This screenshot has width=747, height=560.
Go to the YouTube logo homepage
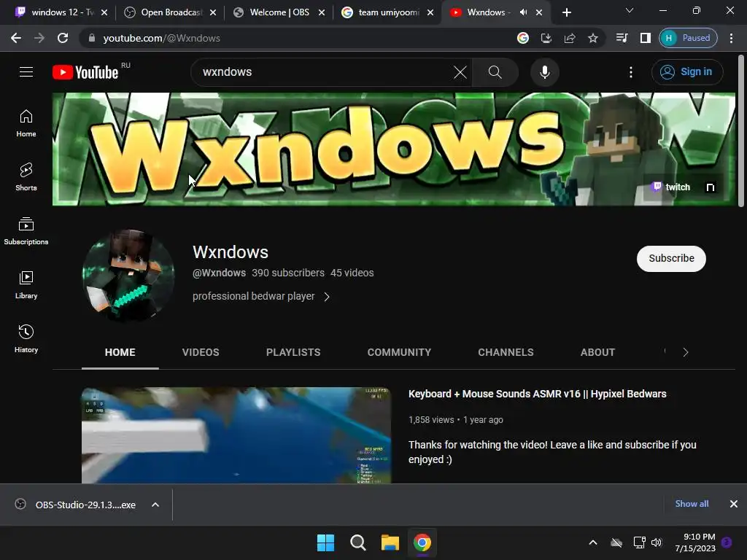[x=85, y=72]
